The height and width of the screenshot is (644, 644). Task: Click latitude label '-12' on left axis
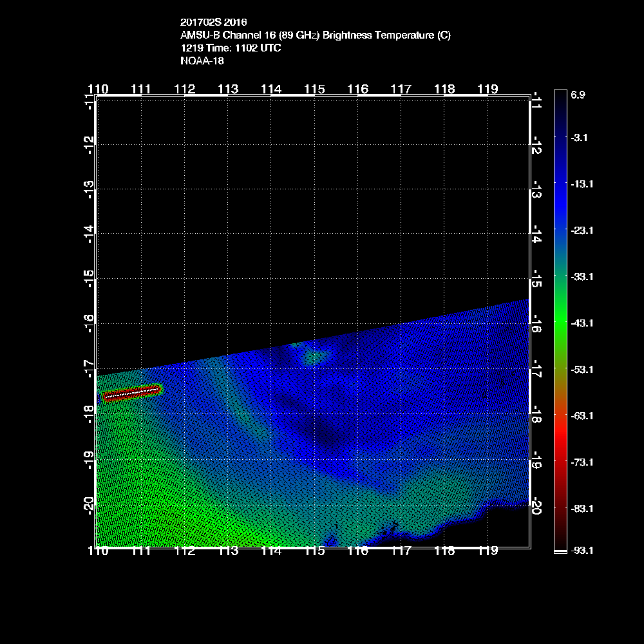click(89, 145)
